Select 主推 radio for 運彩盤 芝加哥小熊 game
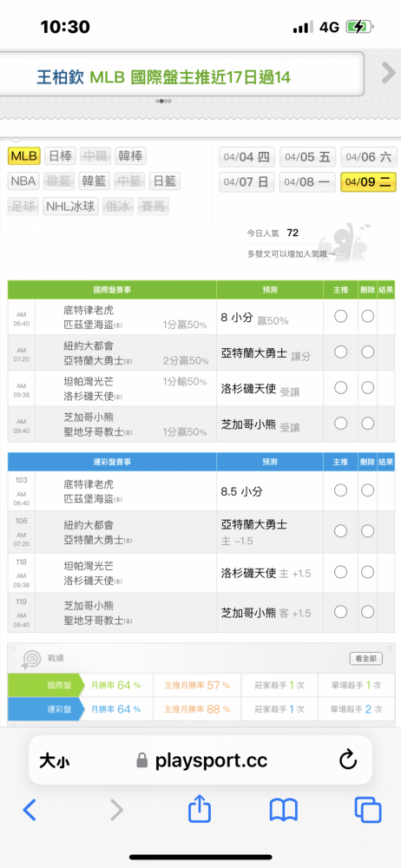Image resolution: width=401 pixels, height=868 pixels. pyautogui.click(x=340, y=612)
